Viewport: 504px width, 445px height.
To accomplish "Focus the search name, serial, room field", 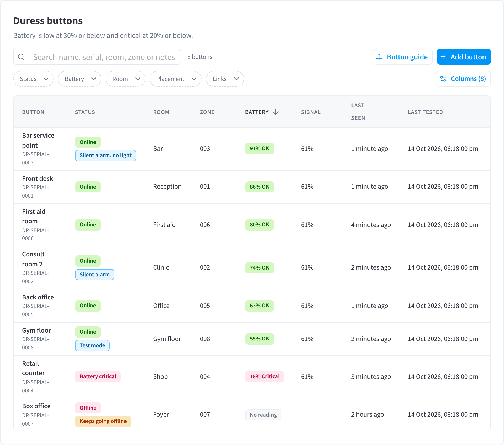I will click(x=97, y=57).
